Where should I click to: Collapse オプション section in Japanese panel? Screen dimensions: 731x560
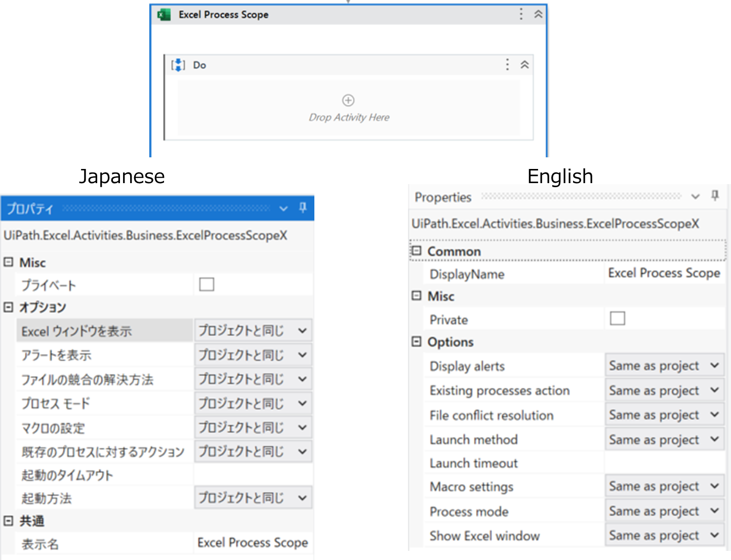8,307
